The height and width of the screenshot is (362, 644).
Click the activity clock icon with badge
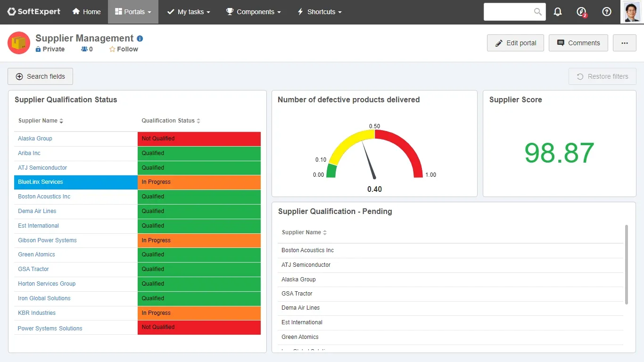582,12
